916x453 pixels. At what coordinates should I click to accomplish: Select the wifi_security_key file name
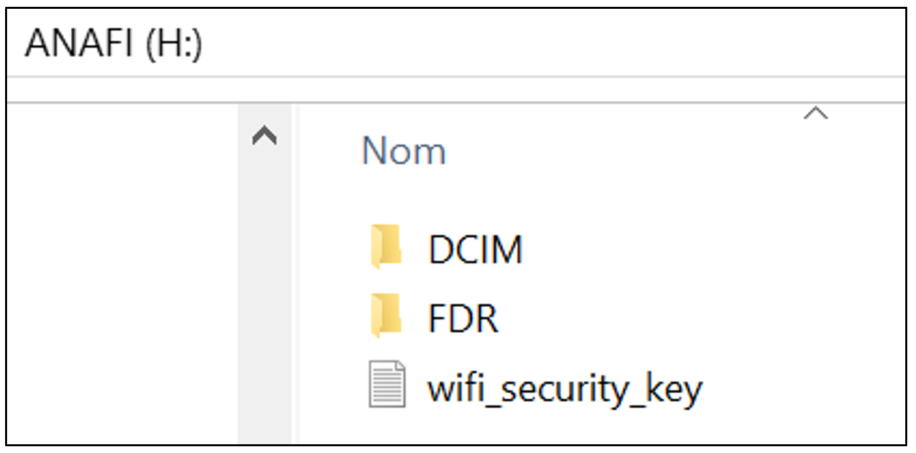tap(564, 388)
